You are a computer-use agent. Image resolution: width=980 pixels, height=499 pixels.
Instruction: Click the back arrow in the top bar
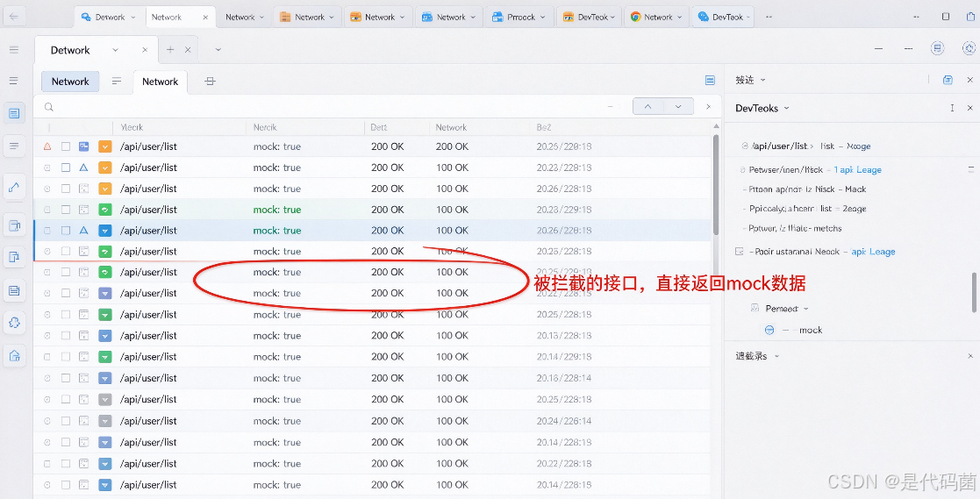[14, 17]
